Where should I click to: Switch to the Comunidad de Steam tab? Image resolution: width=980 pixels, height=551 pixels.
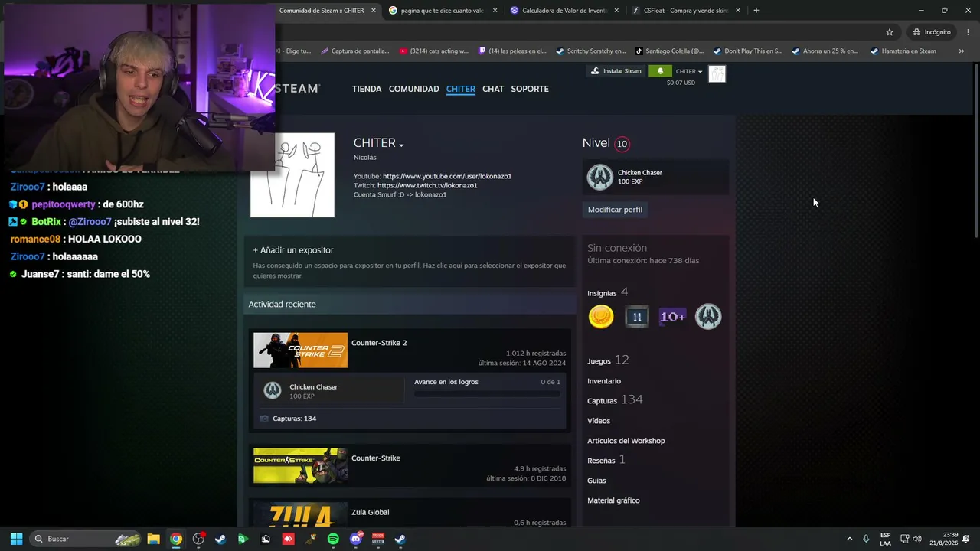(328, 11)
